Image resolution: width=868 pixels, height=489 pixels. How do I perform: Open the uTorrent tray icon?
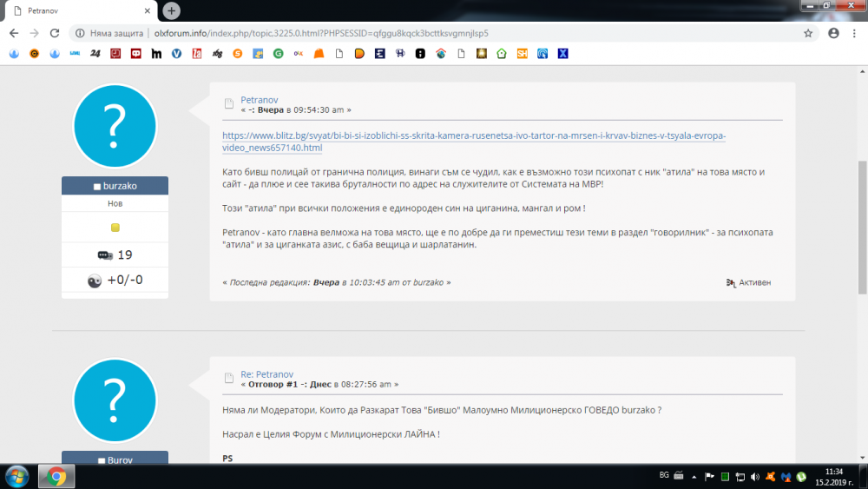801,477
